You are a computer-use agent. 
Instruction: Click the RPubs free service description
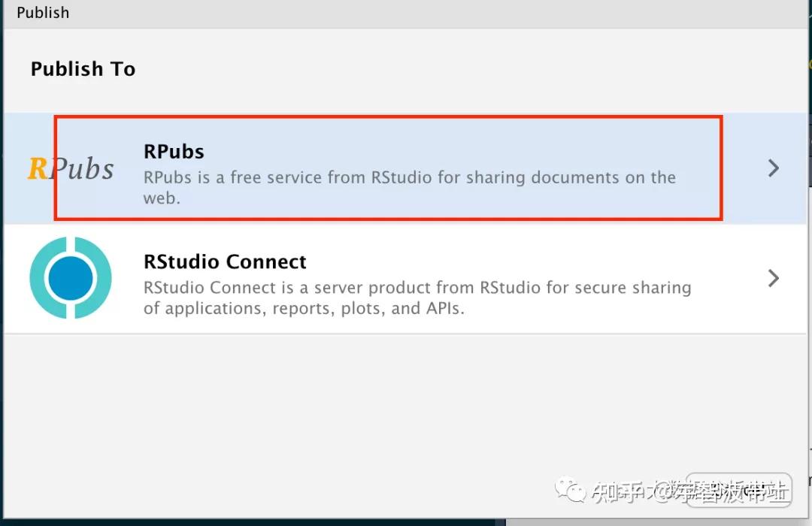pyautogui.click(x=409, y=178)
